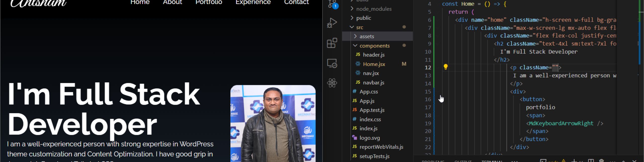
Task: Open the App.js file
Action: (367, 101)
